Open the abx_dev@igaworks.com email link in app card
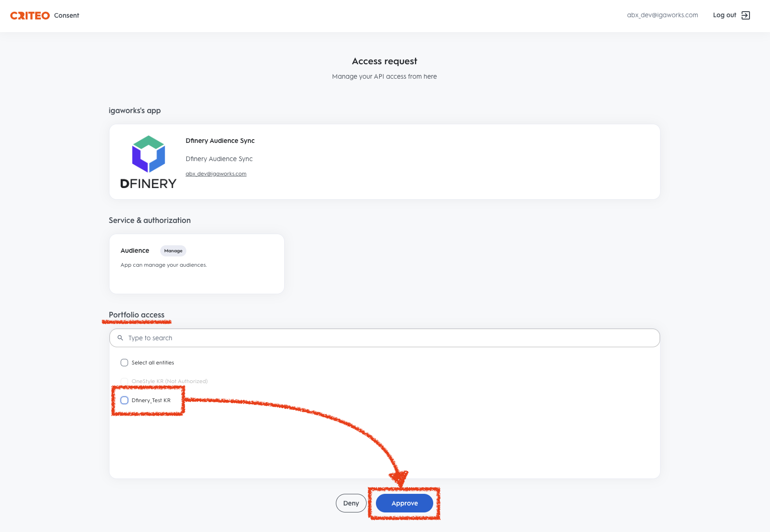770x532 pixels. point(216,174)
